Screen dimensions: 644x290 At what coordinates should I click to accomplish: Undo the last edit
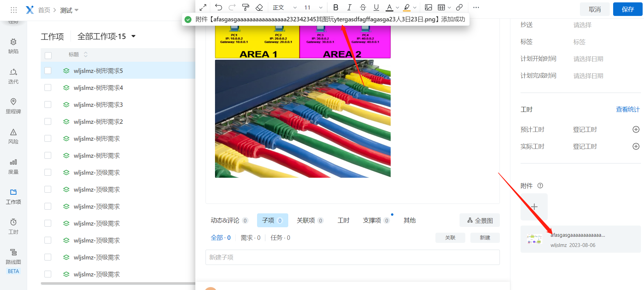pyautogui.click(x=219, y=7)
